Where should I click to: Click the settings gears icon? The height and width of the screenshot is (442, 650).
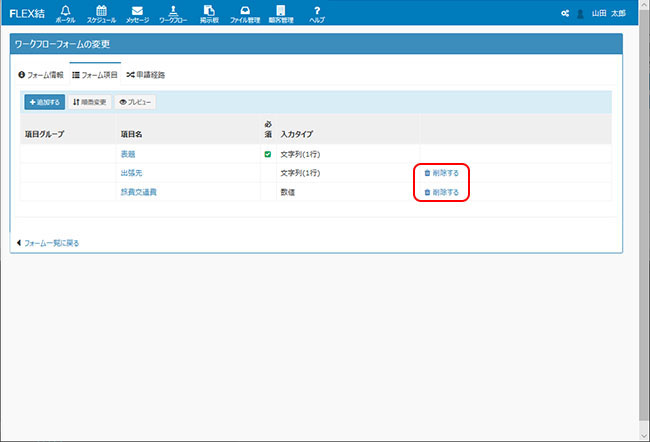[x=565, y=14]
